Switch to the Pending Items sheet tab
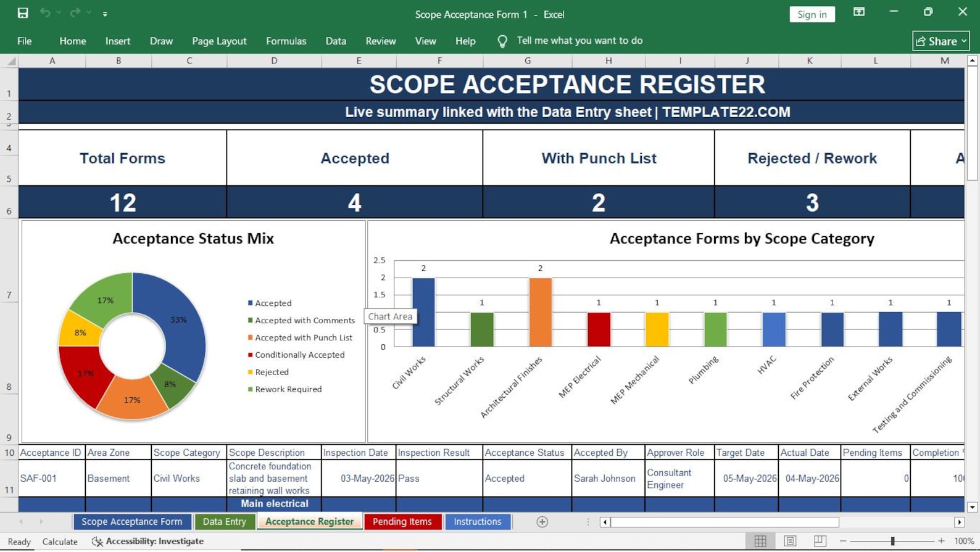The height and width of the screenshot is (552, 980). coord(402,522)
